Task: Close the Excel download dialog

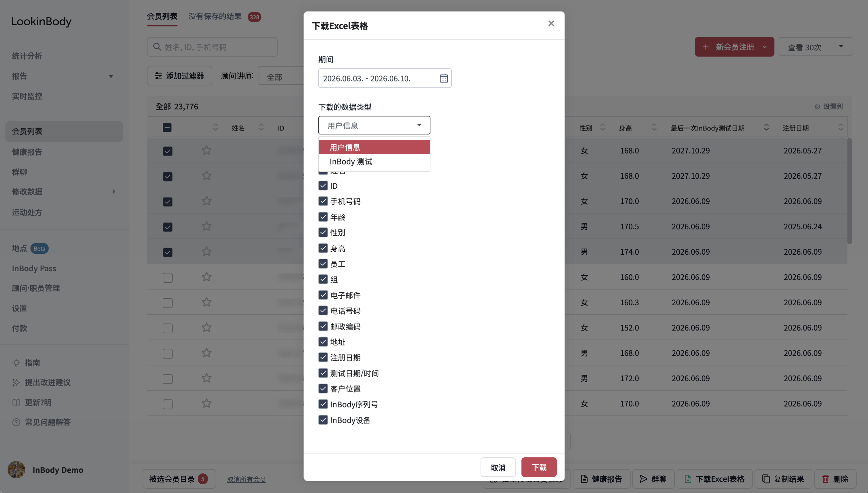Action: pyautogui.click(x=551, y=23)
